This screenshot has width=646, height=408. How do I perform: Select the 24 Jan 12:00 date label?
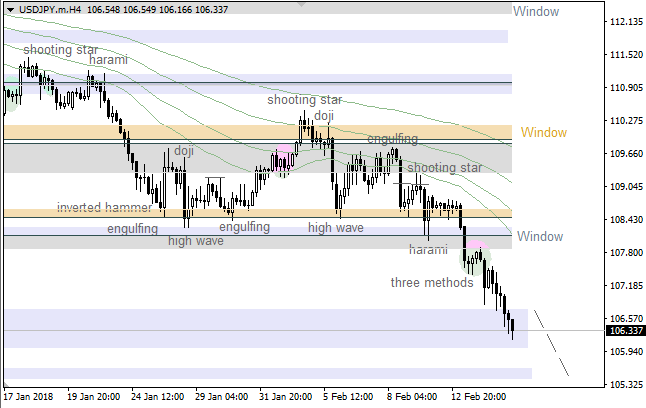(x=159, y=397)
